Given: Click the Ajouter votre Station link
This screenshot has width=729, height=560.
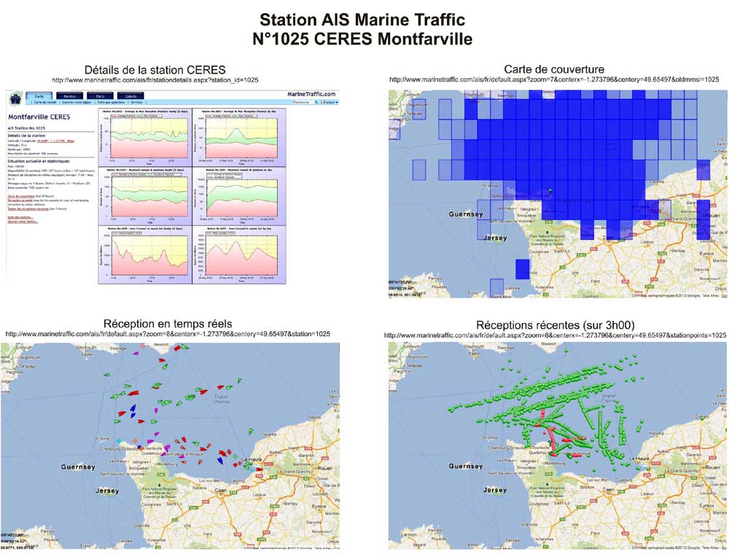Looking at the screenshot, I should click(23, 222).
